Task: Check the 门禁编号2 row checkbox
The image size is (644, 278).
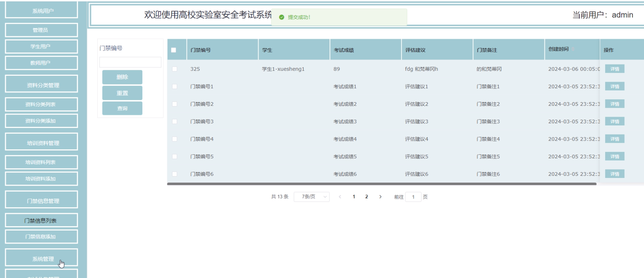Action: click(x=175, y=104)
